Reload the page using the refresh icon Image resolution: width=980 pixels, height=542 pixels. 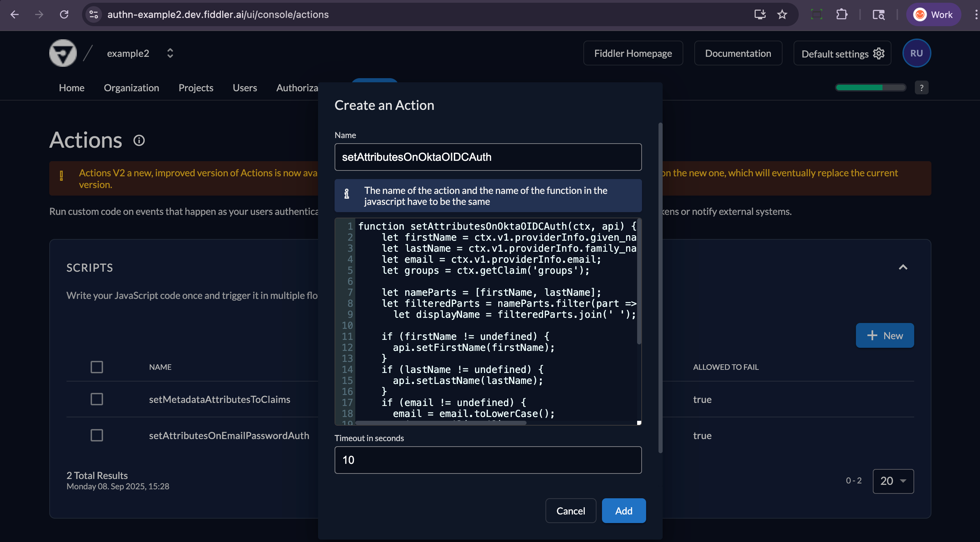[x=64, y=14]
